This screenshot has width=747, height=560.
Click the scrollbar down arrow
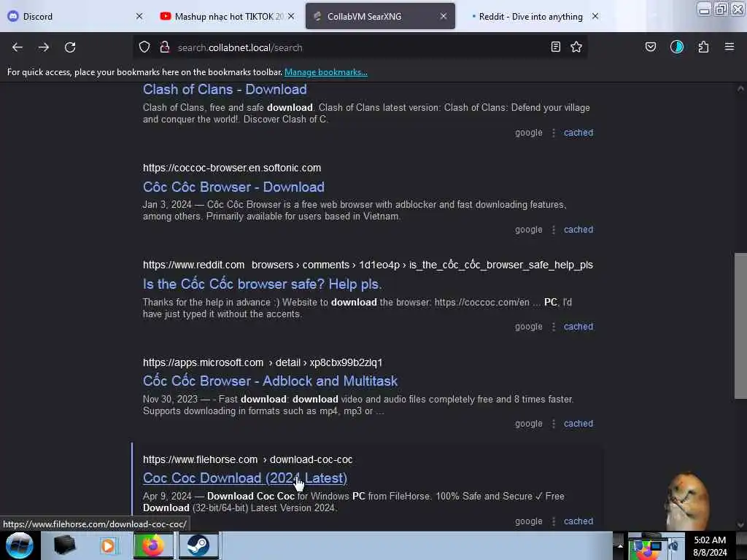coord(740,524)
